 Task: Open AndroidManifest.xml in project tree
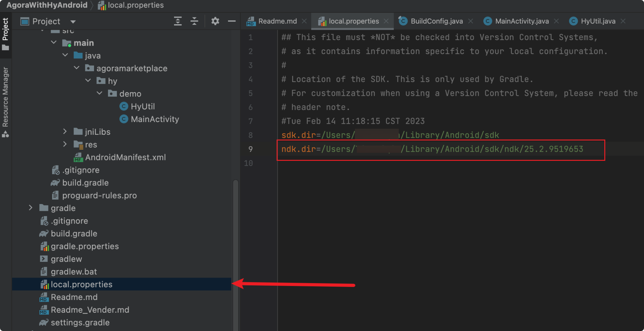125,157
